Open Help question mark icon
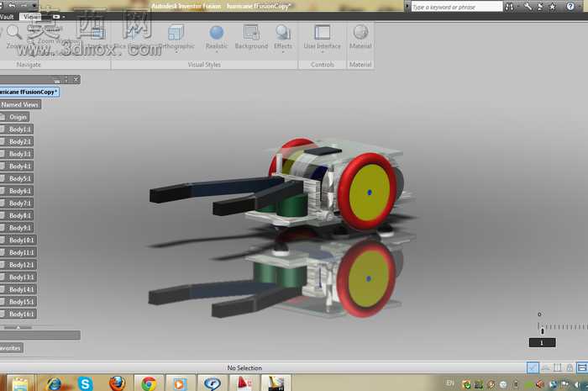Viewport: 588px width, 391px height. click(x=570, y=7)
